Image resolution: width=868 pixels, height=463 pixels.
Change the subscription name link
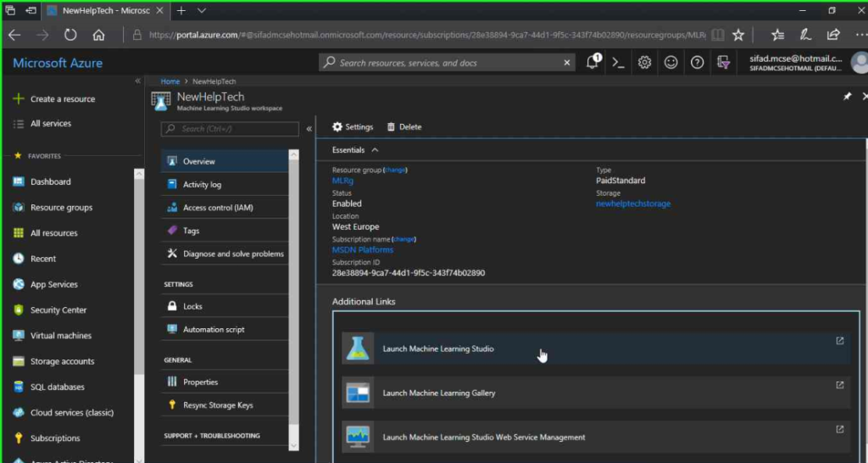coord(403,239)
